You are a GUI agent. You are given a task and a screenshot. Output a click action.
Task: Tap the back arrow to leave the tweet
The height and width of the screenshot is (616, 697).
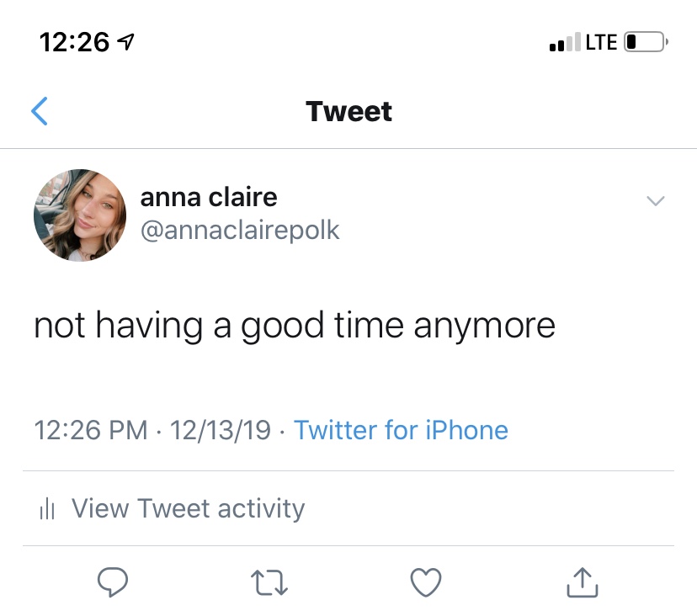pyautogui.click(x=40, y=111)
